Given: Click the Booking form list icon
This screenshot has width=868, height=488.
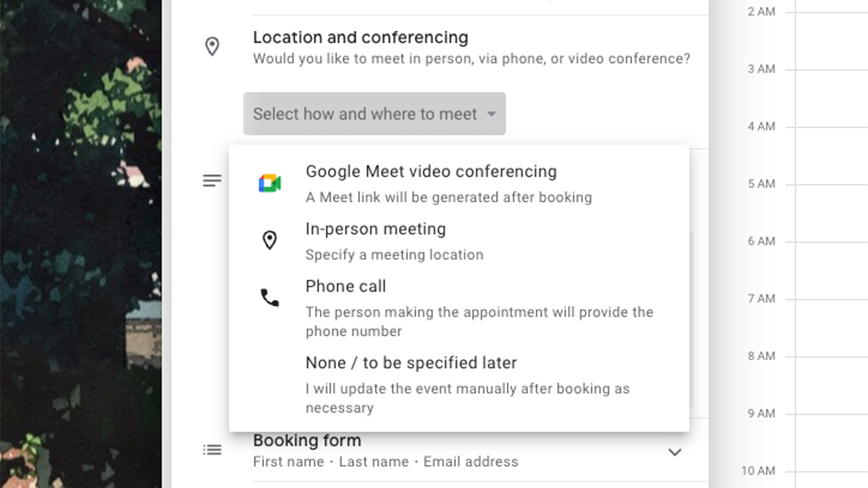Looking at the screenshot, I should tap(212, 450).
